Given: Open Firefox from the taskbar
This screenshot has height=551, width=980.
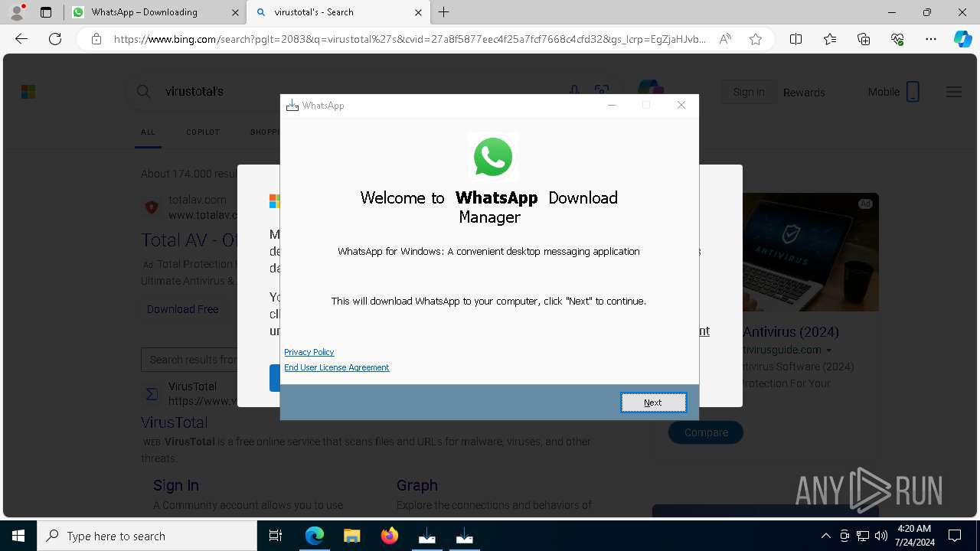Looking at the screenshot, I should [389, 536].
